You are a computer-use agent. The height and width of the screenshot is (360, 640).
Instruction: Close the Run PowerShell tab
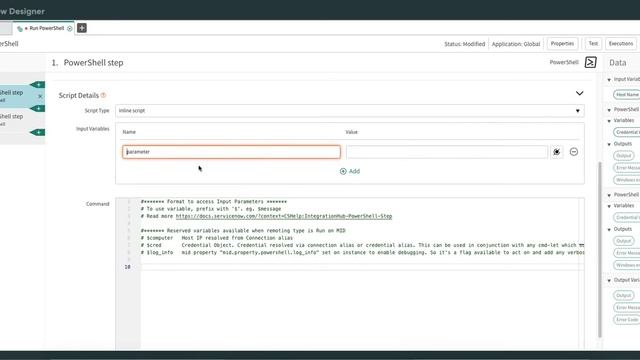pos(70,29)
